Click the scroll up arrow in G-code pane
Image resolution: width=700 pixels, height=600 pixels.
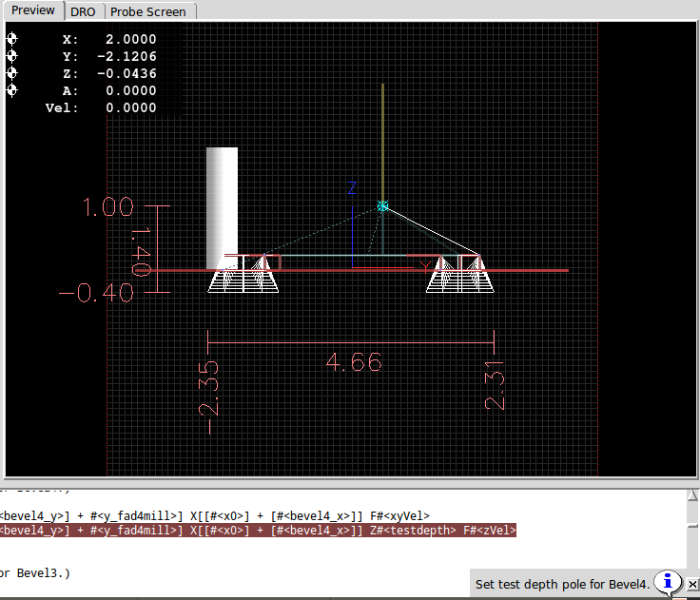(x=691, y=494)
